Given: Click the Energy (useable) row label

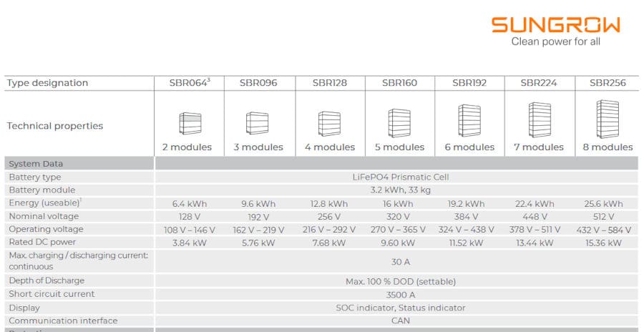Looking at the screenshot, I should [x=45, y=203].
